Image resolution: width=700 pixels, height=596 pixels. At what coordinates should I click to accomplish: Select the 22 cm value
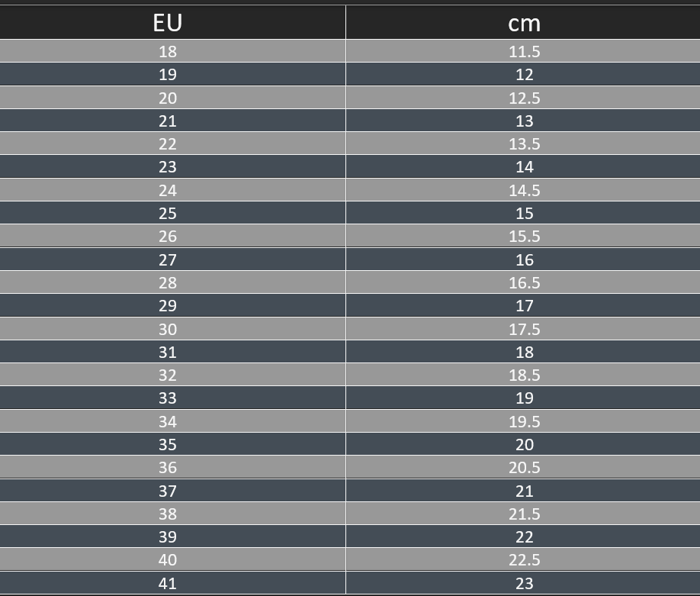(x=524, y=536)
